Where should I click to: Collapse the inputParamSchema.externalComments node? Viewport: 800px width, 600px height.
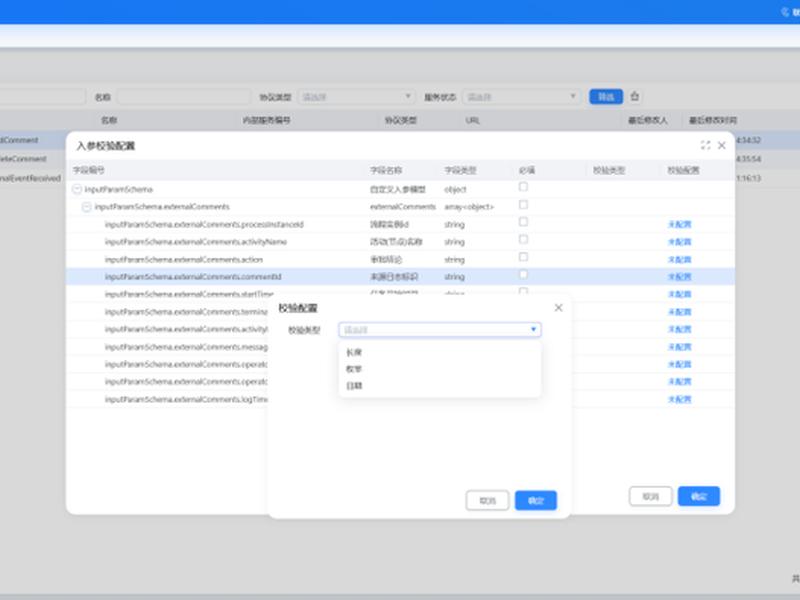[87, 207]
